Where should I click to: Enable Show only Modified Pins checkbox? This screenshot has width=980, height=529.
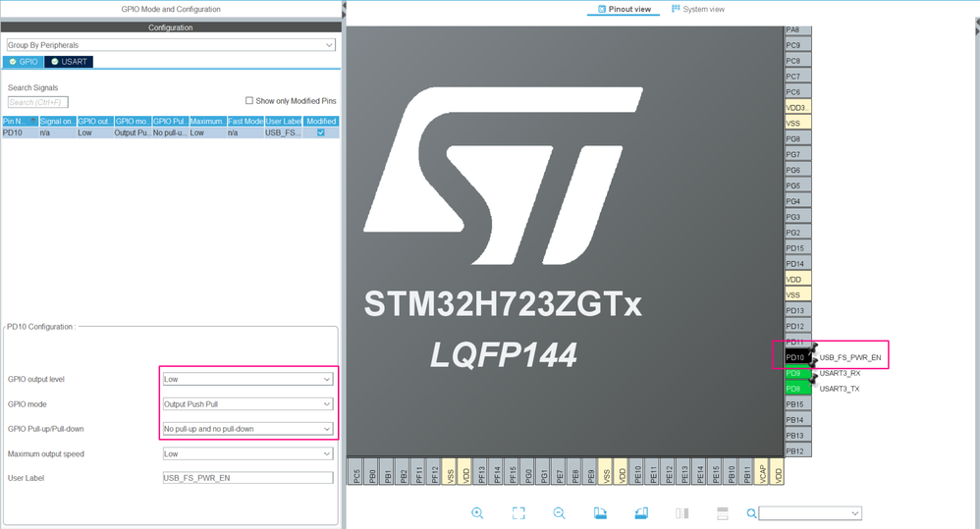point(249,100)
